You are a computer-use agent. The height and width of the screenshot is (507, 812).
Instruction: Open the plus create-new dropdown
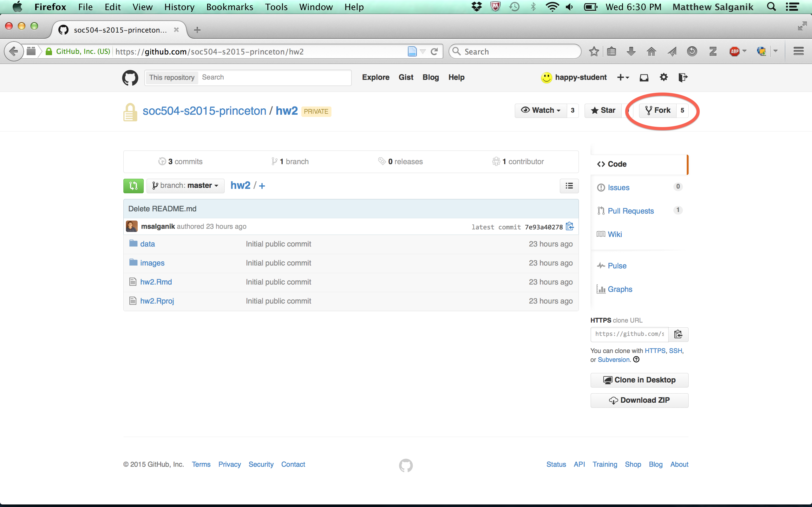(x=623, y=77)
